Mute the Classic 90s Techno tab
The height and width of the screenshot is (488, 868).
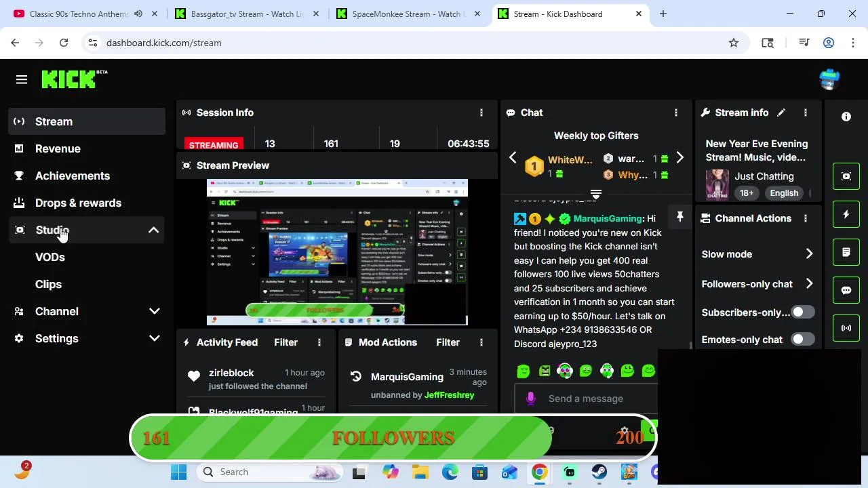[138, 14]
